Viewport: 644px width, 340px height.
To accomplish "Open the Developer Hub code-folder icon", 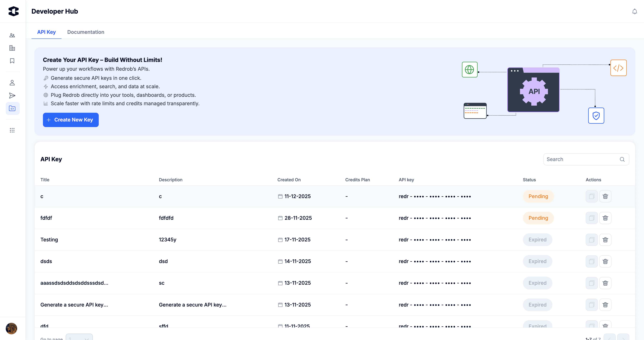I will (12, 108).
